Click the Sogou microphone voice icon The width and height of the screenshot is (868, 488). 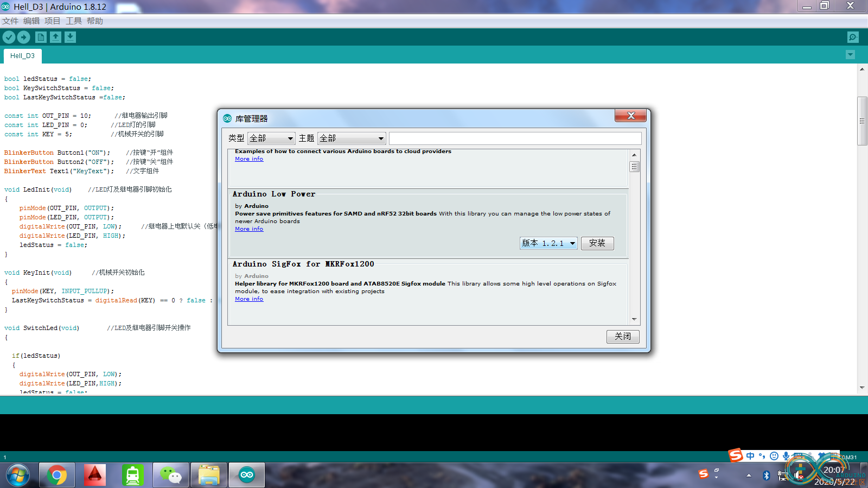coord(786,456)
